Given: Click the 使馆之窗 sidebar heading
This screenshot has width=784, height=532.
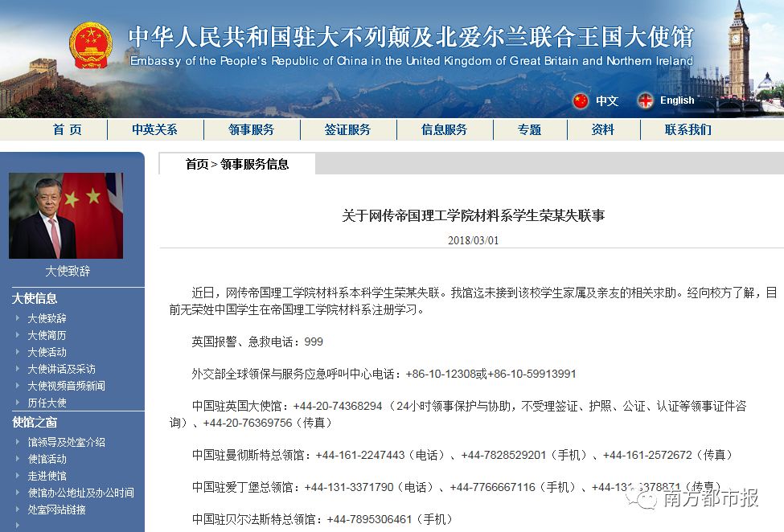Looking at the screenshot, I should (35, 423).
